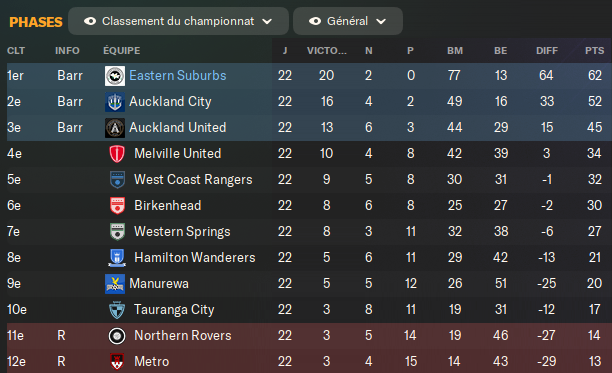Click the Birkenhead red crest

117,206
